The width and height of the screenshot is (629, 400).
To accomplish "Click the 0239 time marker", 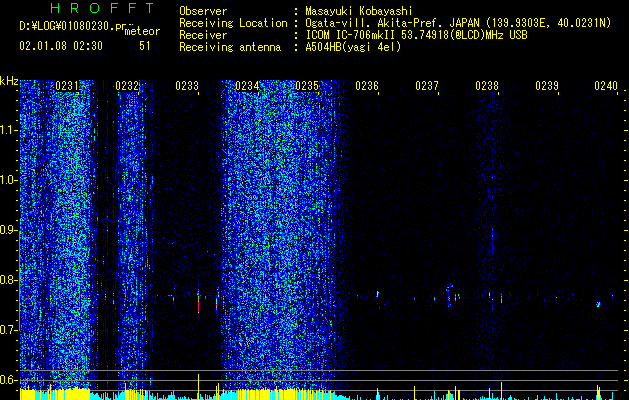I will coord(547,86).
